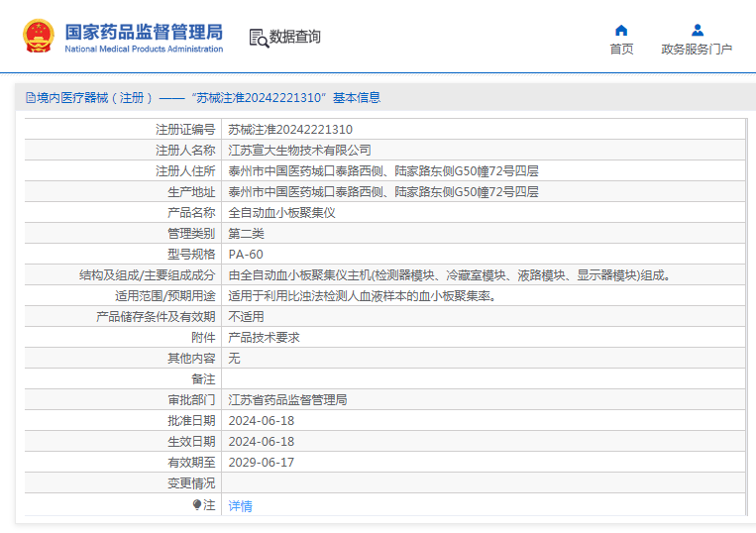756x533 pixels.
Task: Select model spec PA-60 value
Action: click(246, 255)
